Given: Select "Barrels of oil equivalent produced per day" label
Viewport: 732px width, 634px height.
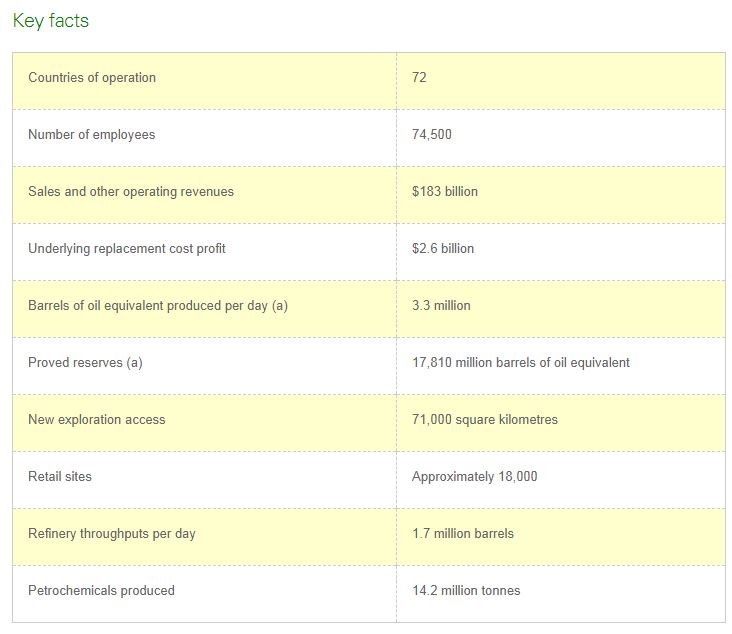Looking at the screenshot, I should point(158,306).
